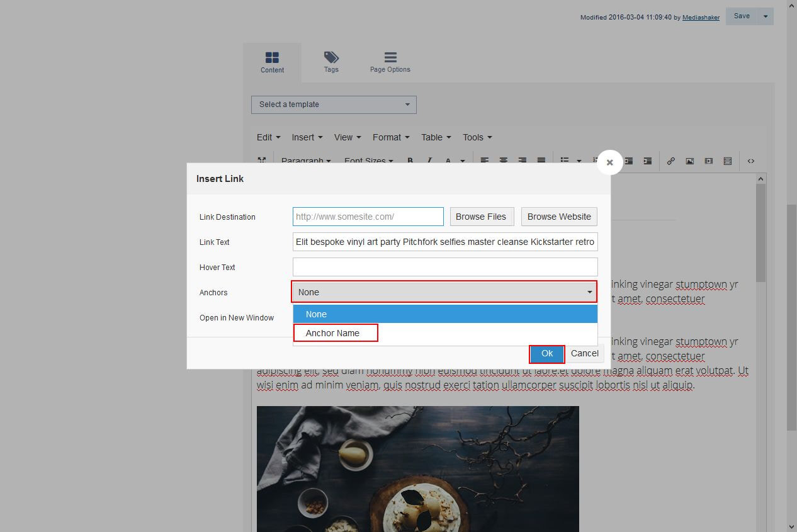Open the Format menu
Viewport: 797px width, 532px height.
(391, 137)
